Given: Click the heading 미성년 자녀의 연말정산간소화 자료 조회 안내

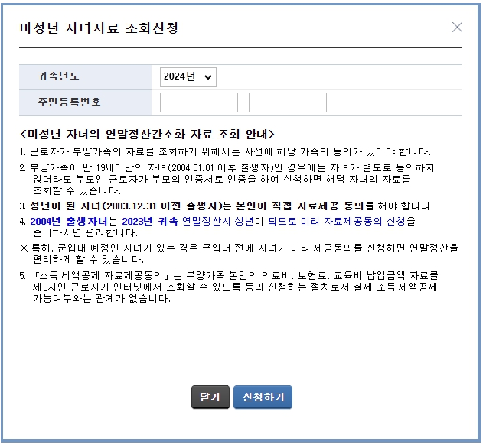Looking at the screenshot, I should click(x=147, y=134).
